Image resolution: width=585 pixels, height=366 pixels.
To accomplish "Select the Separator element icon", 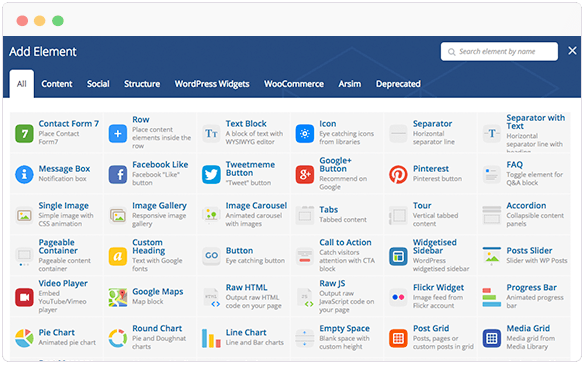I will 398,134.
